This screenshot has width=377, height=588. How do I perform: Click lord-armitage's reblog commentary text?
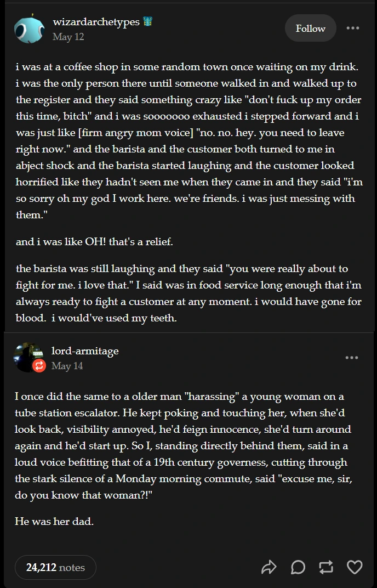(x=188, y=445)
